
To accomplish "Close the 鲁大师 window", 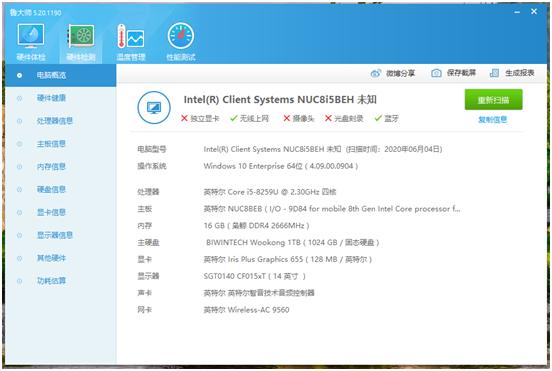I will (x=534, y=12).
